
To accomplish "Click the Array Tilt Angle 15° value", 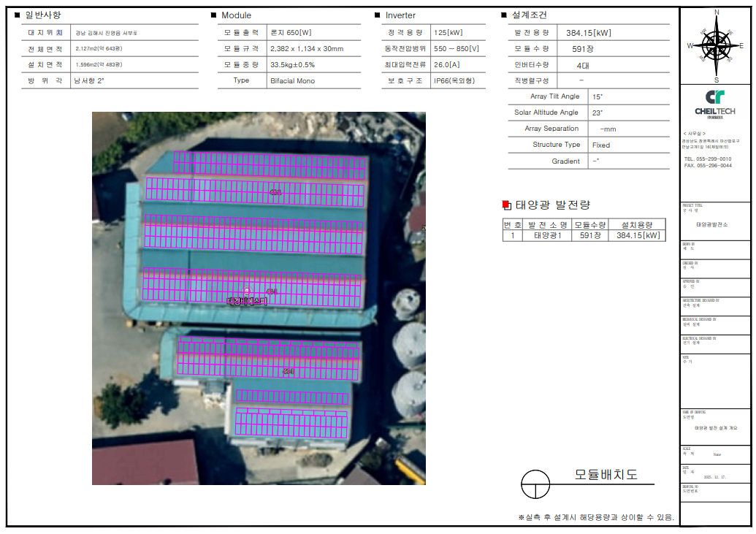I will pos(597,96).
